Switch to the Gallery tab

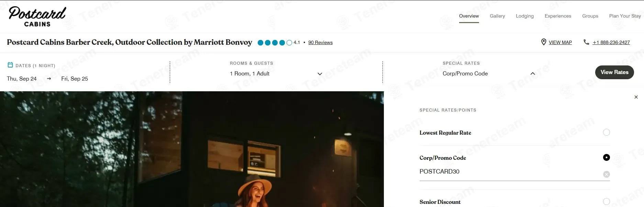497,16
